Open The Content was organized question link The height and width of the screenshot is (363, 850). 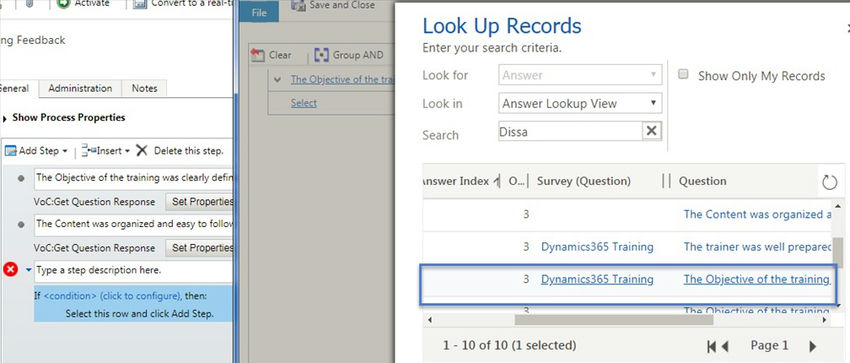pos(757,215)
